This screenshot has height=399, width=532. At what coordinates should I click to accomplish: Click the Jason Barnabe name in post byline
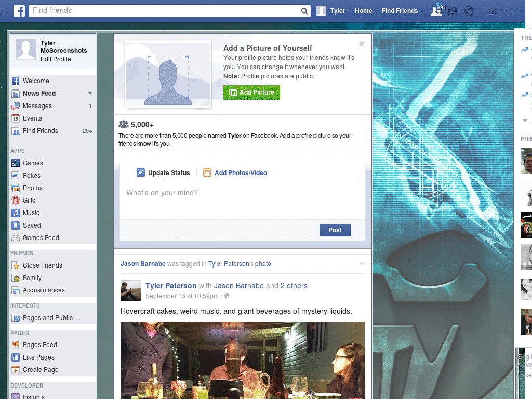coord(238,286)
